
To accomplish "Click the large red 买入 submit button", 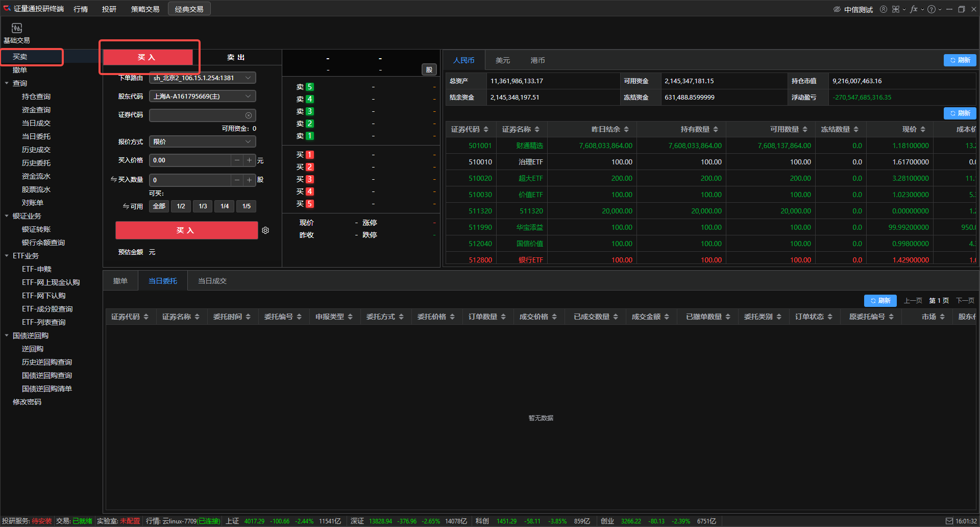I will [186, 230].
